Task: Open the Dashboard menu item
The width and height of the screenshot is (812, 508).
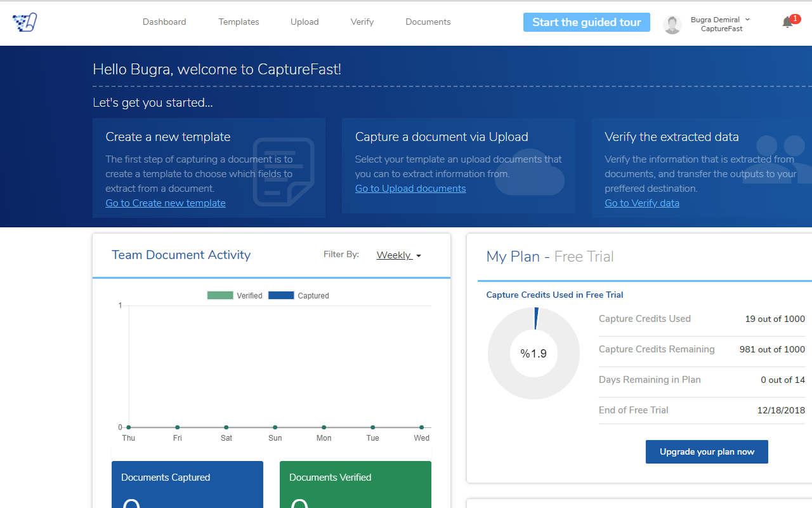Action: (164, 22)
